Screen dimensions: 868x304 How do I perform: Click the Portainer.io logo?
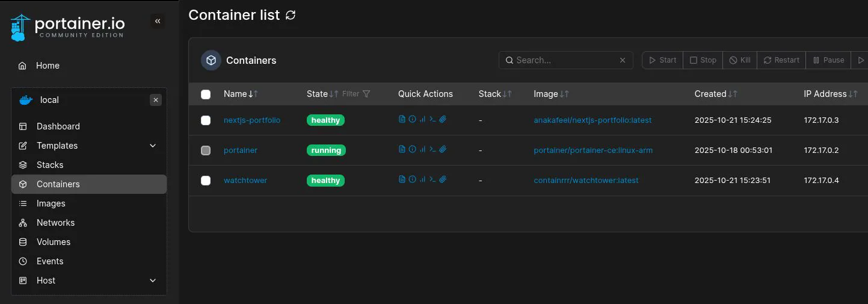[x=67, y=27]
